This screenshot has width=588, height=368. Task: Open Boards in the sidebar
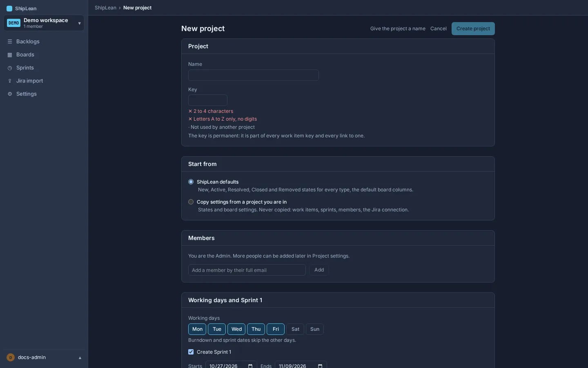pyautogui.click(x=44, y=55)
